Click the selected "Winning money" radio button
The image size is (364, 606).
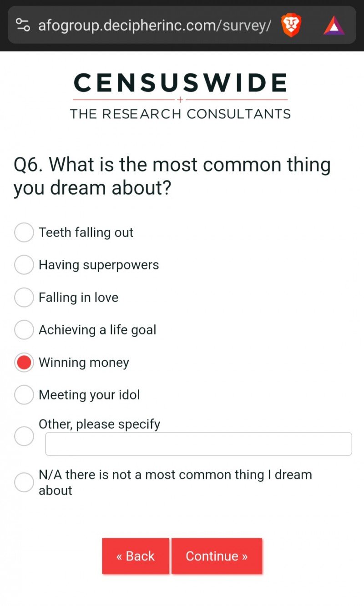point(24,363)
